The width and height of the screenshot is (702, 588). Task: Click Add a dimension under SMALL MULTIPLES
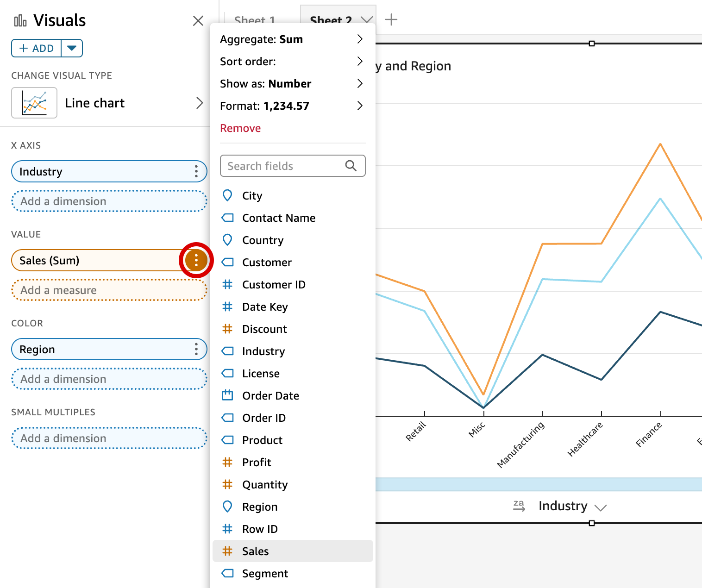[x=109, y=438]
